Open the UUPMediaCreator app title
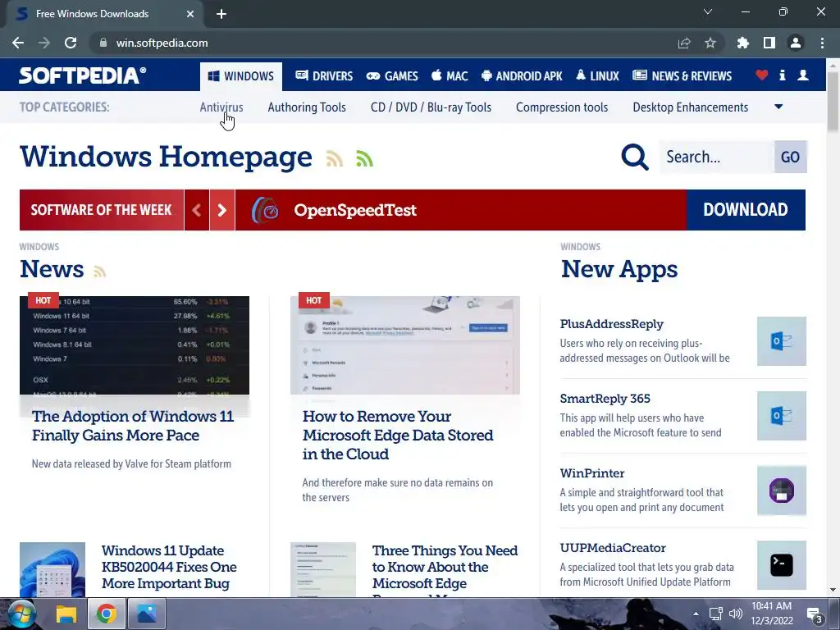 613,548
